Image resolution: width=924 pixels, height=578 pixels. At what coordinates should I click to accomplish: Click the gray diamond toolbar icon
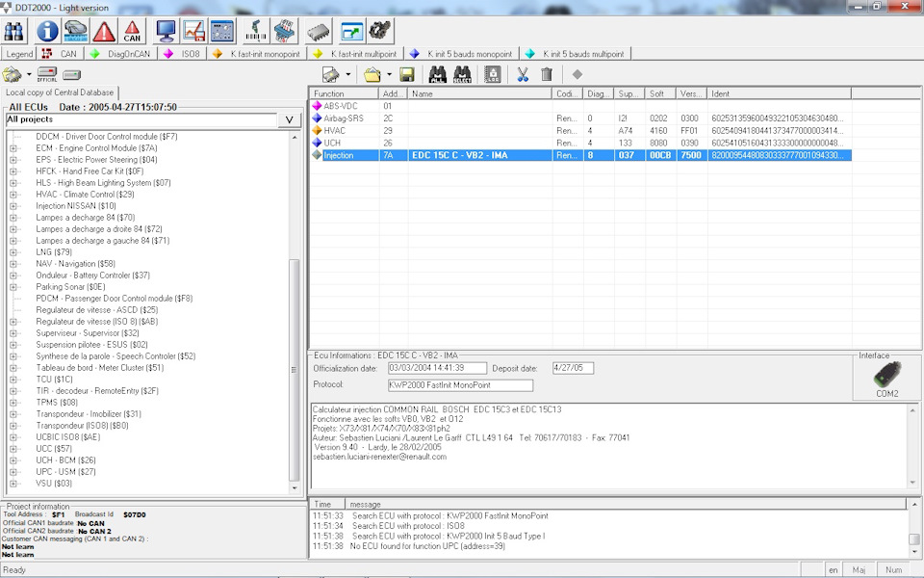click(577, 75)
